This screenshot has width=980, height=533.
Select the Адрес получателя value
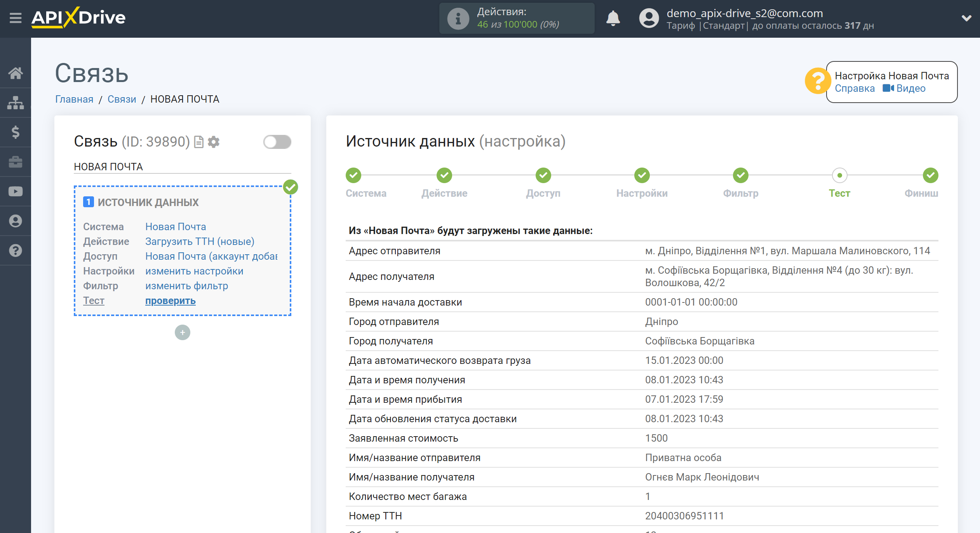(x=779, y=276)
